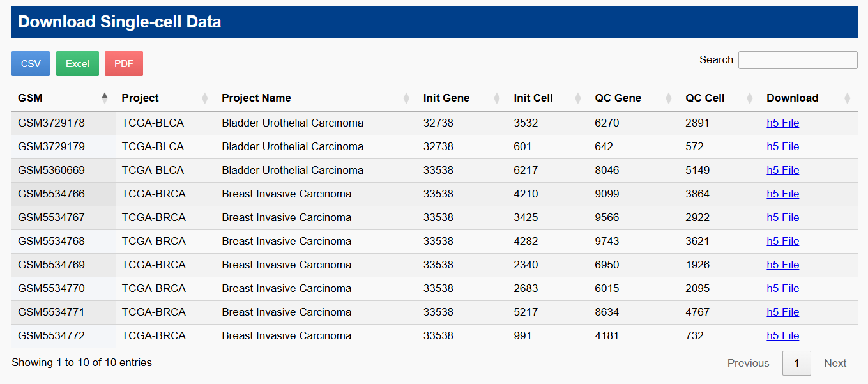Click sort icon in Project column header
This screenshot has height=384, width=868.
(x=205, y=98)
